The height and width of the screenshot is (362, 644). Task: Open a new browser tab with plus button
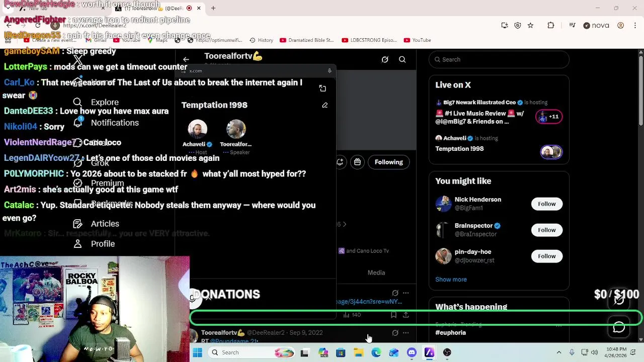[213, 8]
